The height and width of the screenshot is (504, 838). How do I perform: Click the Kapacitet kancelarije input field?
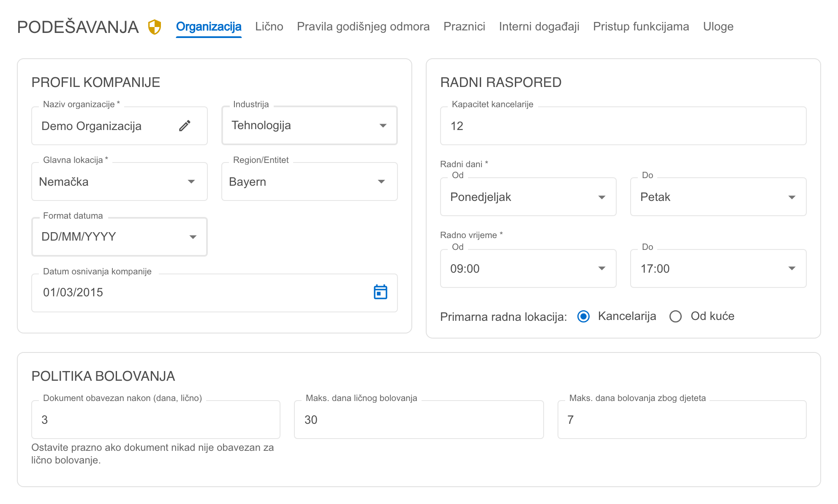[623, 126]
